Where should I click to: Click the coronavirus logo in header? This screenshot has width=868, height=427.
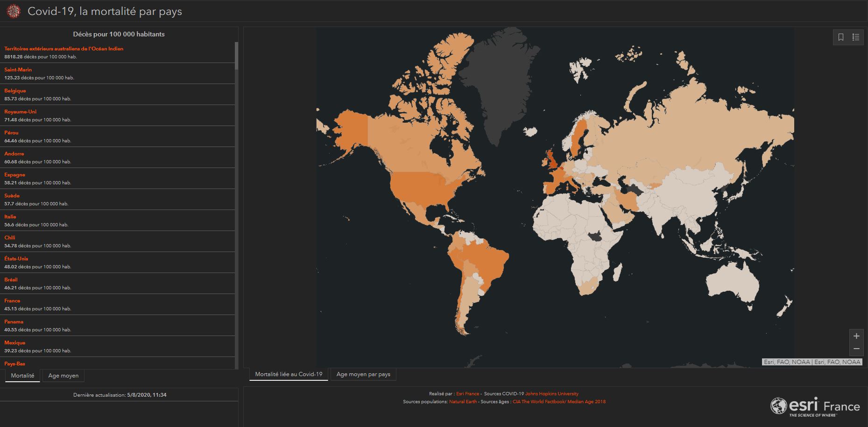point(14,11)
